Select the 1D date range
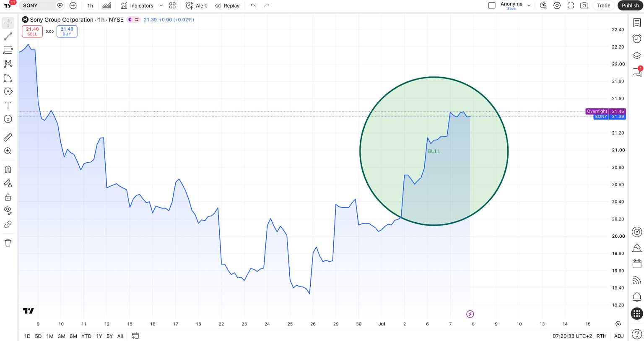 pos(27,336)
